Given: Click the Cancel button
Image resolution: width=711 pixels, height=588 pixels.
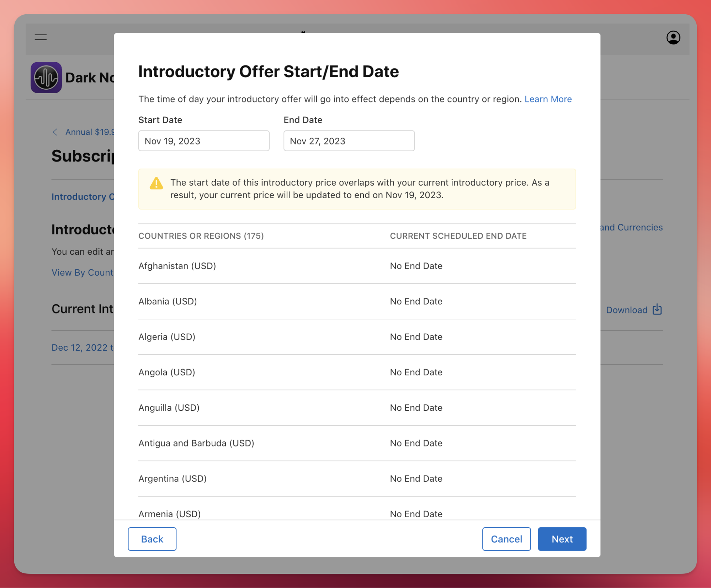Looking at the screenshot, I should coord(506,539).
